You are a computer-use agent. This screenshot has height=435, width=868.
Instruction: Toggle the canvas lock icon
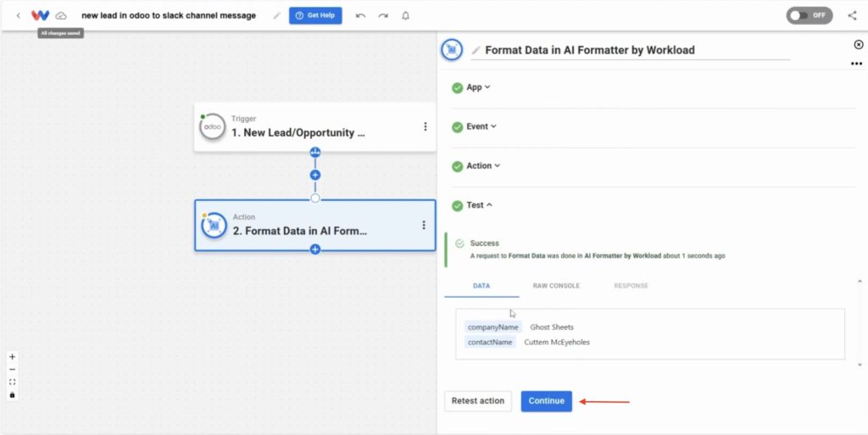tap(12, 394)
